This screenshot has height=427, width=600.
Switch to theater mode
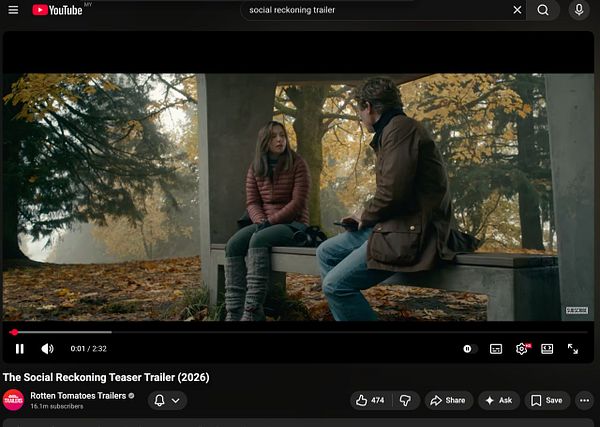click(547, 349)
